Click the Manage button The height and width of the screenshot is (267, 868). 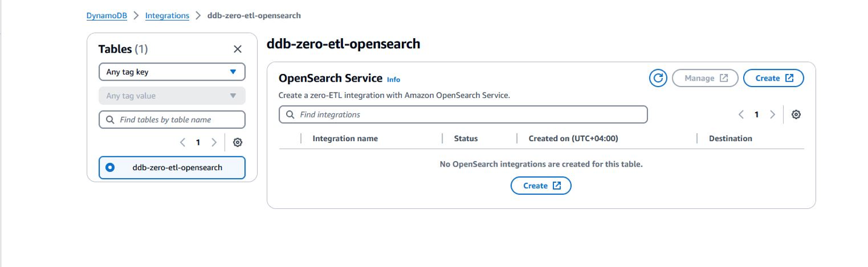point(705,78)
